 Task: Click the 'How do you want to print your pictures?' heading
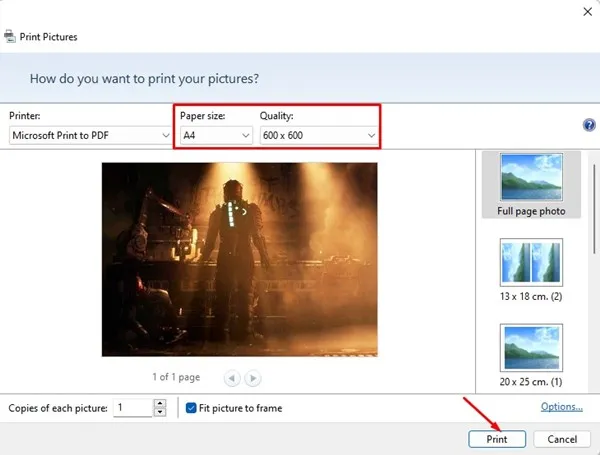pyautogui.click(x=144, y=78)
